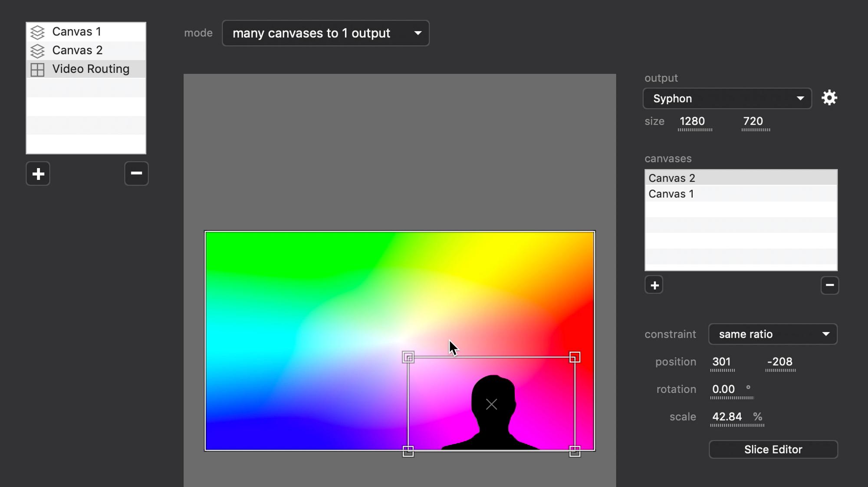868x487 pixels.
Task: Add a canvas to the output list
Action: click(x=654, y=285)
